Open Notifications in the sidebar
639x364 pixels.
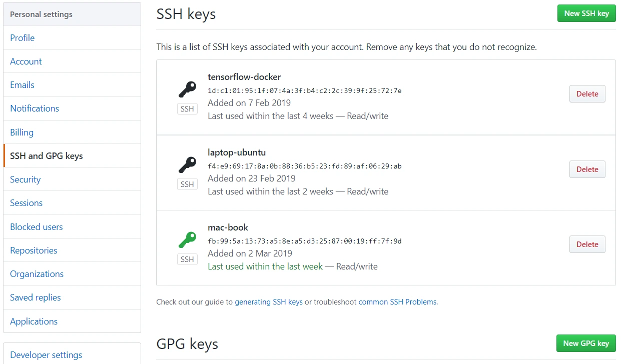pos(35,108)
